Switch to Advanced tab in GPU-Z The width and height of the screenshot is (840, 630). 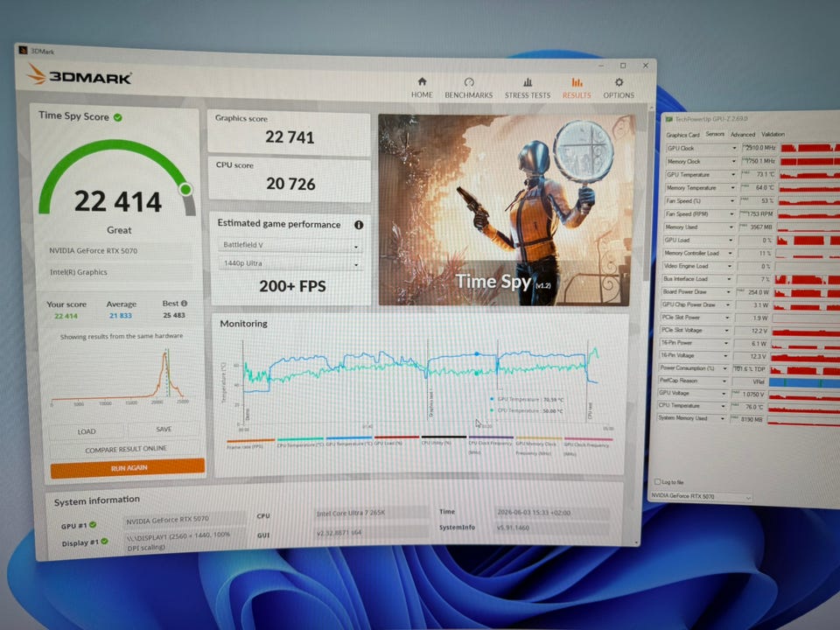pos(743,135)
